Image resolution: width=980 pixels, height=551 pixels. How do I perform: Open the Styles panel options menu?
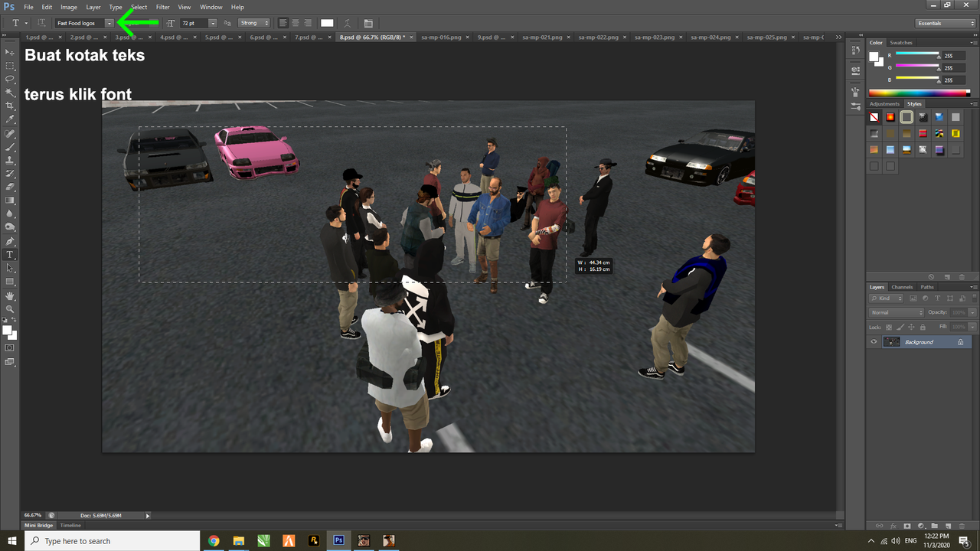pyautogui.click(x=972, y=104)
